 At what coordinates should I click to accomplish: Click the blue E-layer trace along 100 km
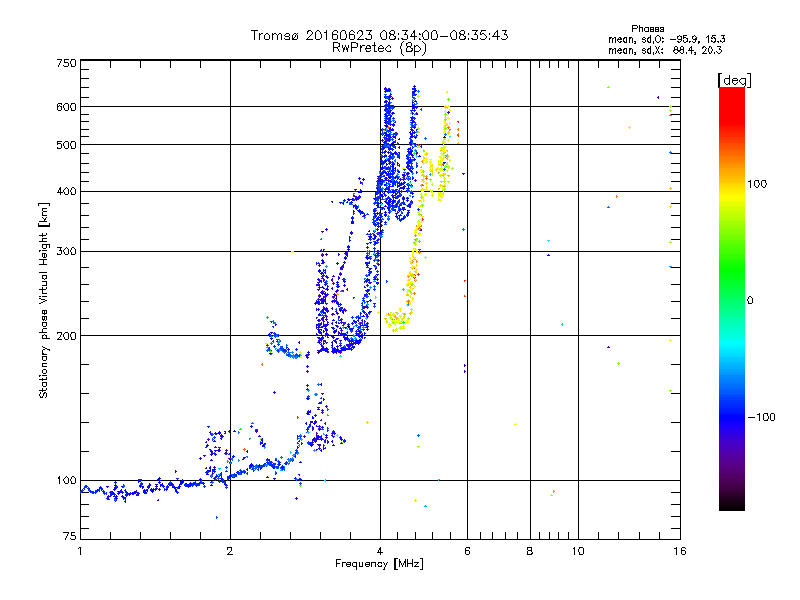[153, 488]
